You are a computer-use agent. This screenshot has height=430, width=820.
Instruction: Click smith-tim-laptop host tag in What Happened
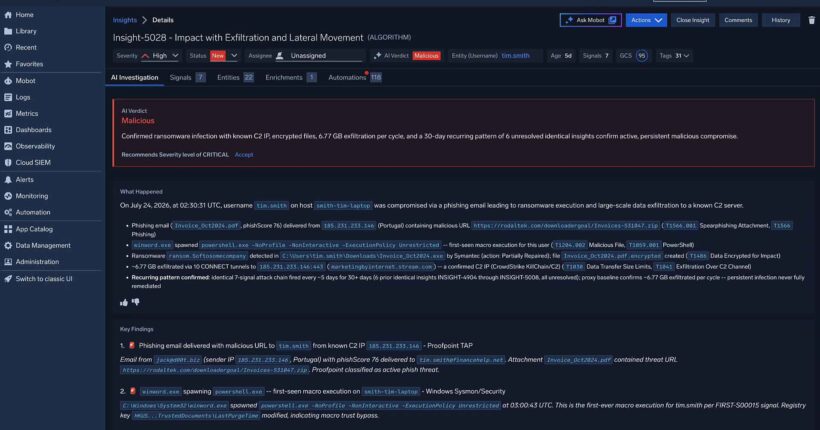point(343,206)
